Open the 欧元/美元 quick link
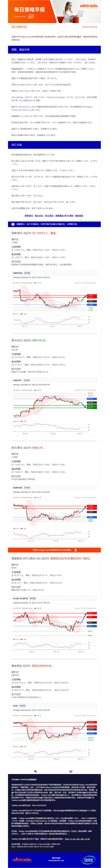The width and height of the screenshot is (110, 868). [49, 216]
